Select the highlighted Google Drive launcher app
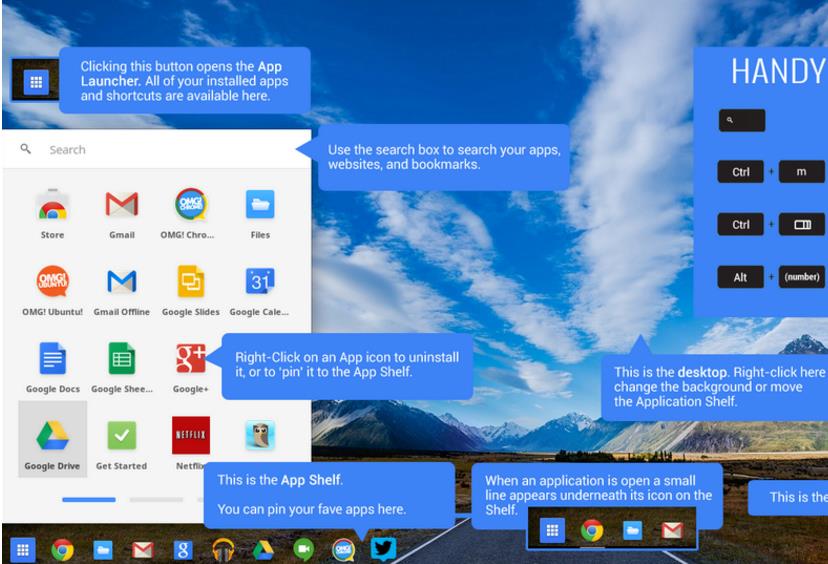828x564 pixels. 52,438
